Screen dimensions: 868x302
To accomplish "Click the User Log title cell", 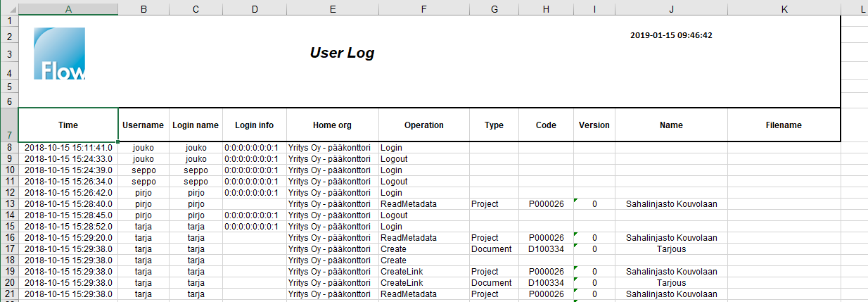I will [x=342, y=53].
